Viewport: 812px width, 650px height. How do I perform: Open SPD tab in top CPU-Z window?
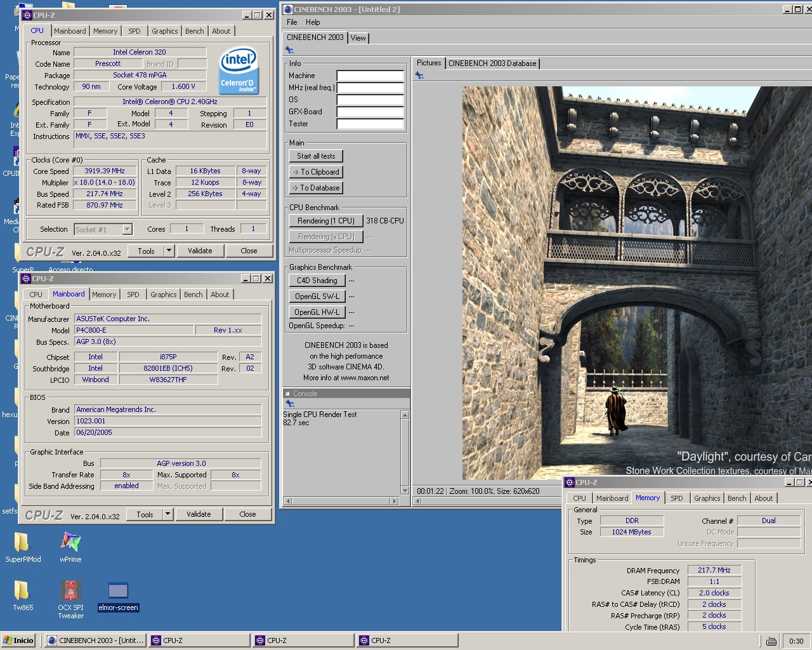134,31
